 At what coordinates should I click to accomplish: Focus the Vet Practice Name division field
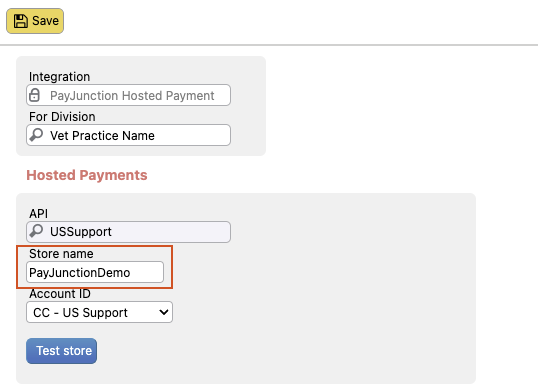pyautogui.click(x=128, y=135)
